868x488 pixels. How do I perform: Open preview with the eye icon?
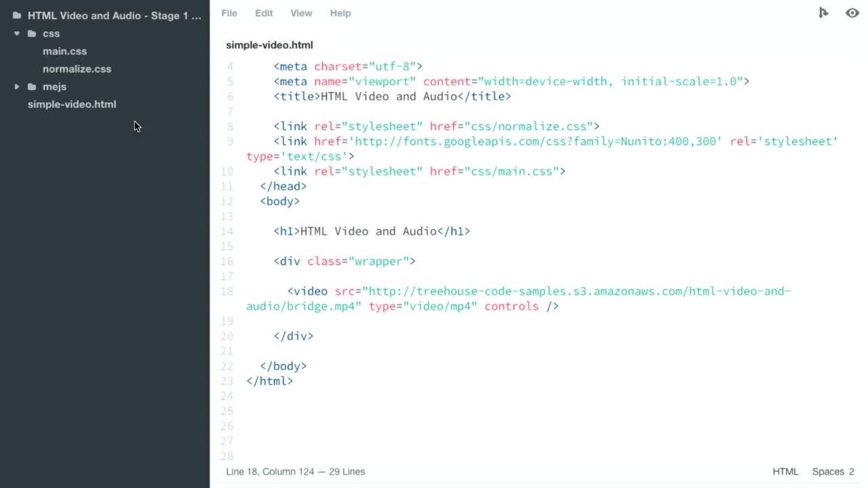(x=852, y=13)
